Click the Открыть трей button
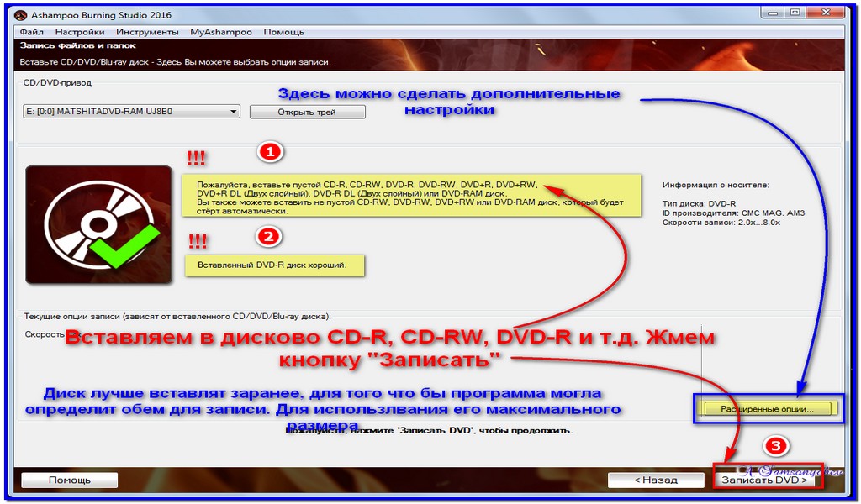861x504 pixels. point(307,112)
